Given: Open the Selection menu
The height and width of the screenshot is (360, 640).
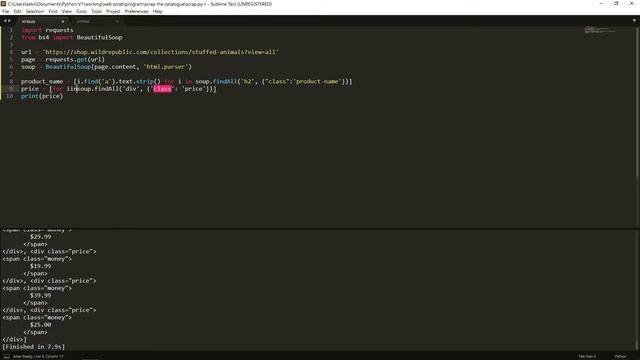Looking at the screenshot, I should tap(35, 11).
